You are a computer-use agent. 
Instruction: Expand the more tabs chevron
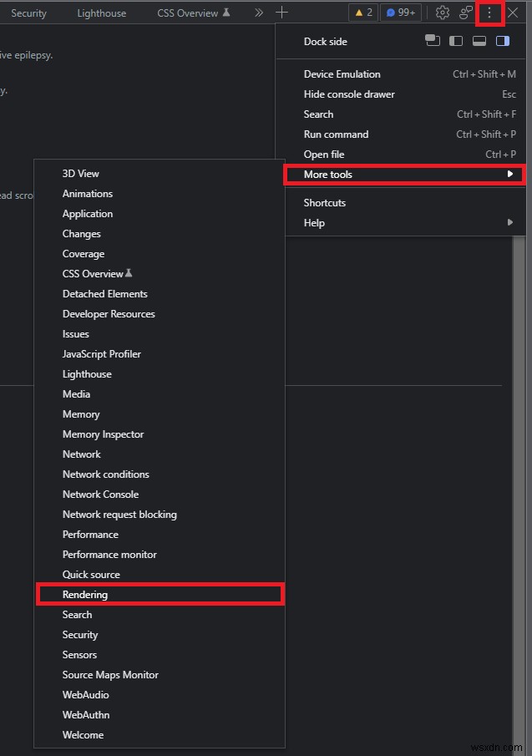click(x=258, y=13)
